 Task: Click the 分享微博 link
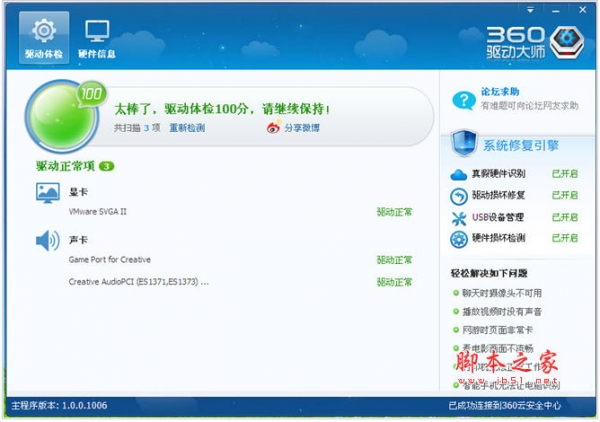302,128
